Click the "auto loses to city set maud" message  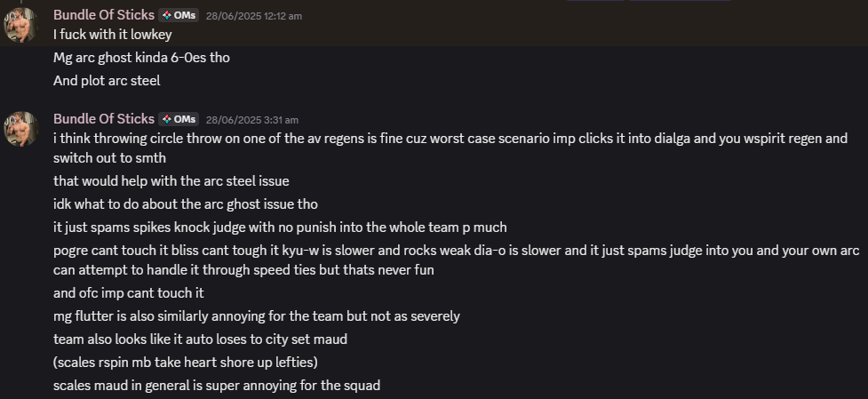coord(200,339)
